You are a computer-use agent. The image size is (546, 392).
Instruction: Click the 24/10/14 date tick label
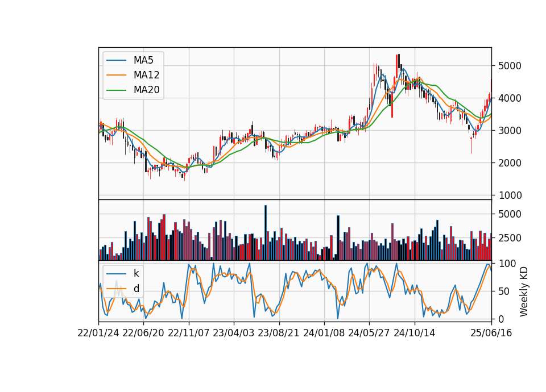click(x=415, y=333)
